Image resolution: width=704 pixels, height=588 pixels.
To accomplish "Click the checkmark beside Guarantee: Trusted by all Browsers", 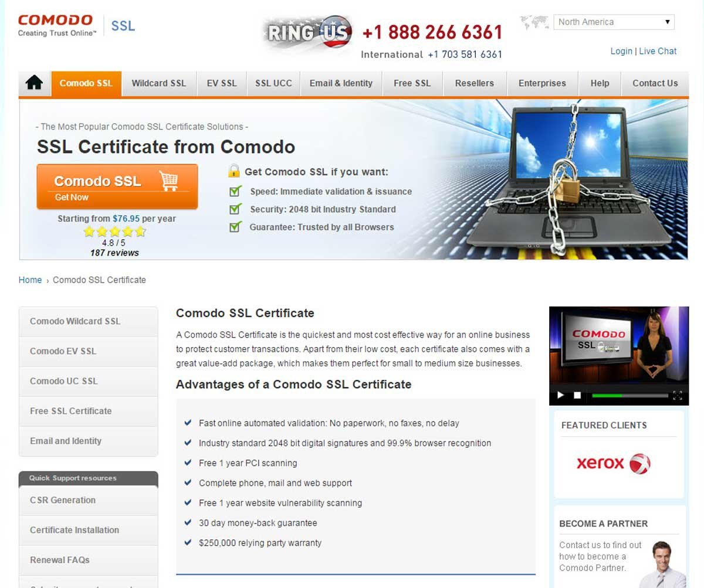I will pos(235,227).
